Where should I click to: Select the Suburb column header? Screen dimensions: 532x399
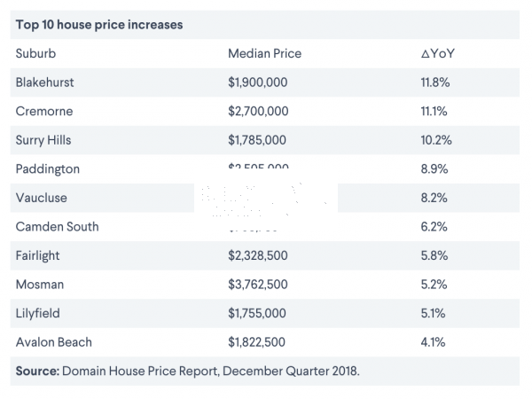[x=35, y=53]
